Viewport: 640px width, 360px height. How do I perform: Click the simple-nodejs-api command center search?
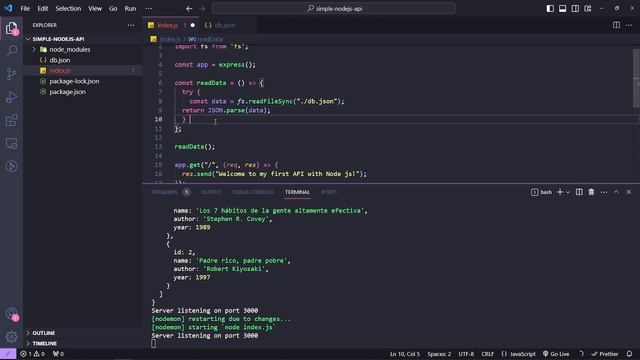point(334,9)
